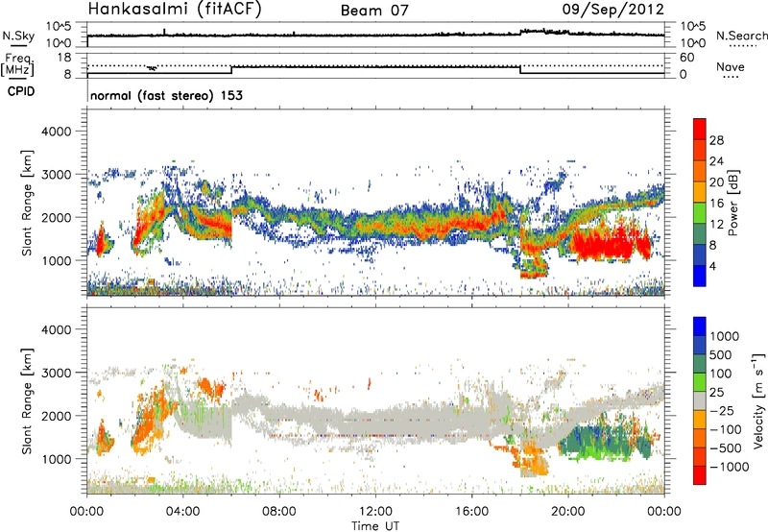
Task: Click the blue bottom of the power colorbar
Action: [x=700, y=276]
